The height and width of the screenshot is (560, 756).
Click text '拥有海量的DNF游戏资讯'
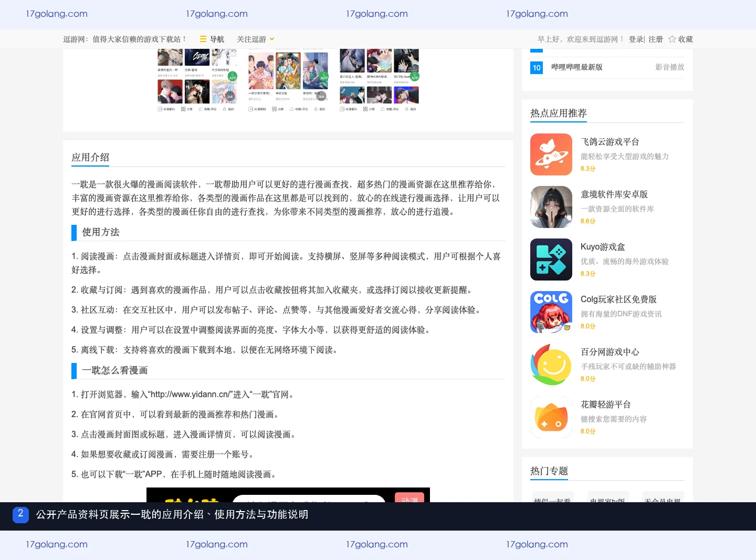pos(621,314)
